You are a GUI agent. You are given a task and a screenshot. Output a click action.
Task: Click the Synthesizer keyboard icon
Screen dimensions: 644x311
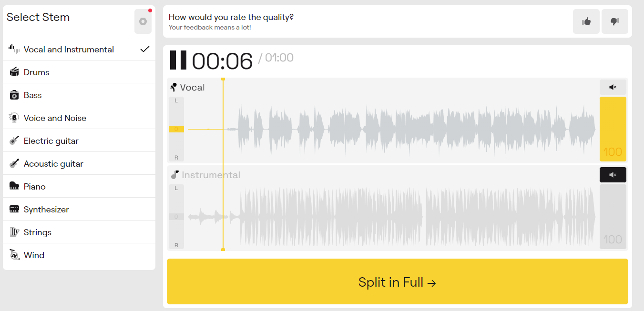point(14,209)
